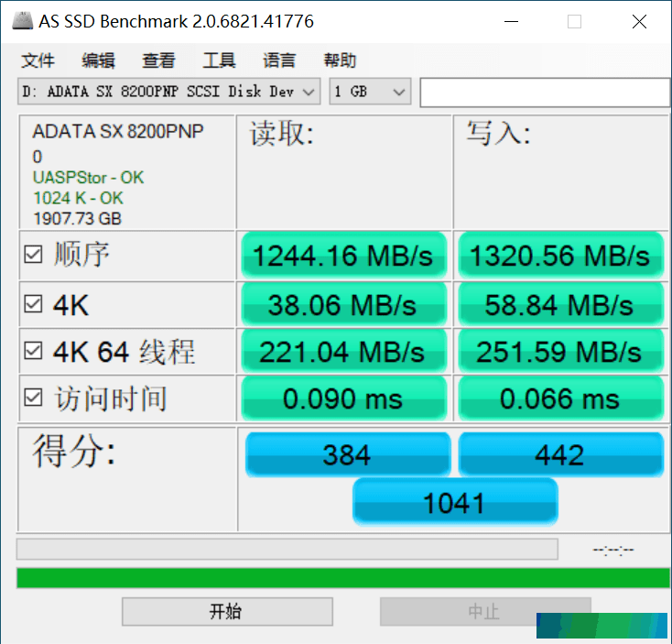
Task: Maximize the benchmark window
Action: click(574, 21)
